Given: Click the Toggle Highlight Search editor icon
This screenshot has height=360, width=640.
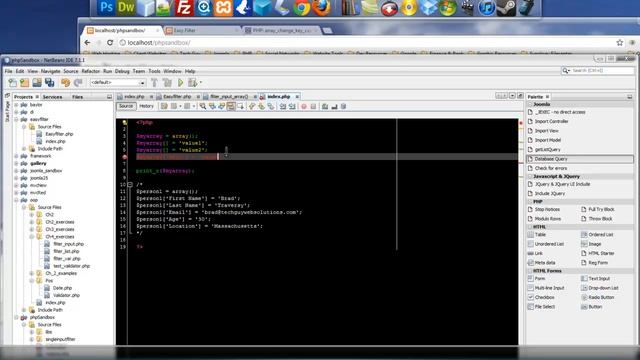Looking at the screenshot, I should 231,106.
